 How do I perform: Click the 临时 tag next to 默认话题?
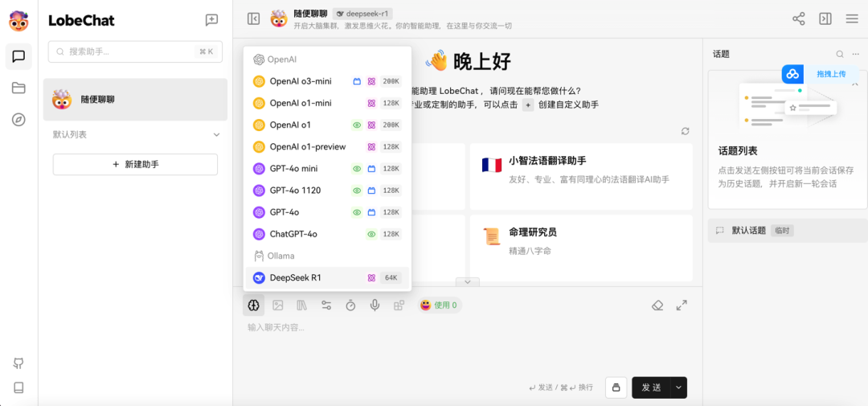tap(782, 231)
